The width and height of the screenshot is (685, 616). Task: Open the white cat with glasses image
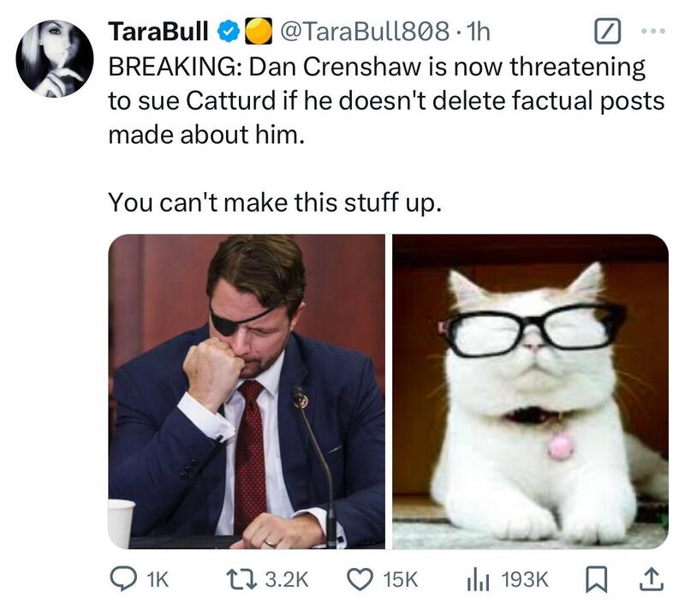530,391
